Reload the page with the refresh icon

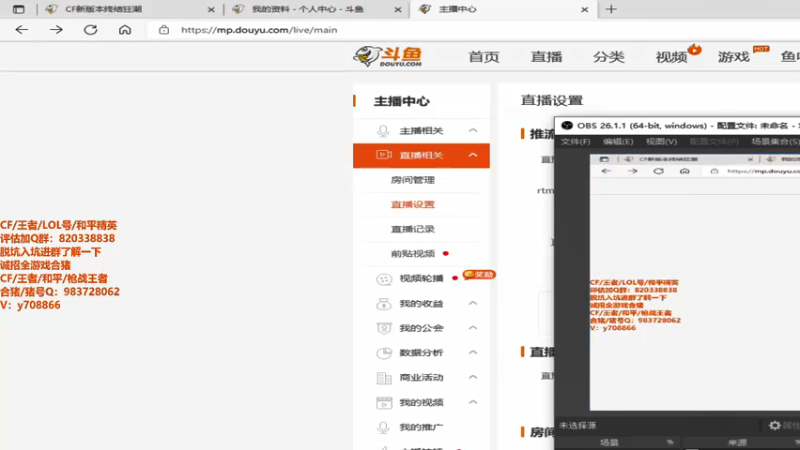pyautogui.click(x=91, y=30)
